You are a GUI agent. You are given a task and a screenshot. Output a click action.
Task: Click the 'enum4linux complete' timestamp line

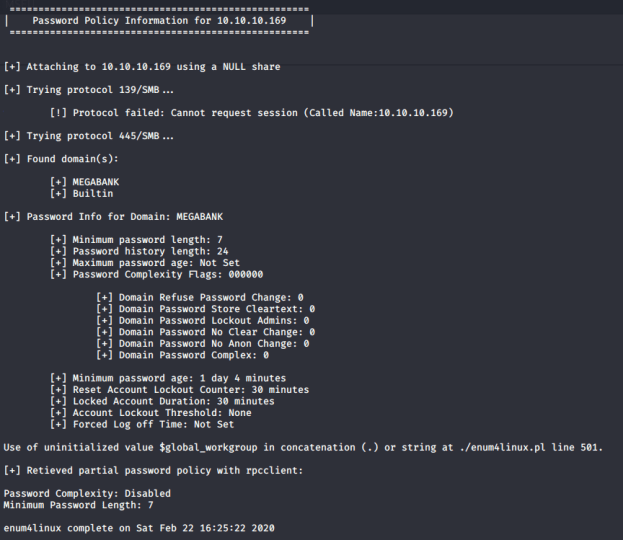click(139, 527)
